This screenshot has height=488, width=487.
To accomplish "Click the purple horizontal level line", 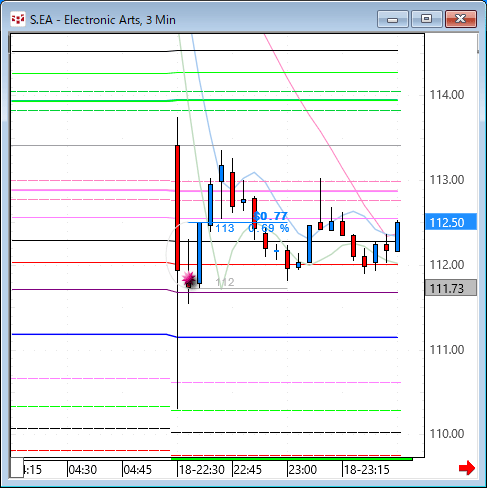I will tap(205, 291).
